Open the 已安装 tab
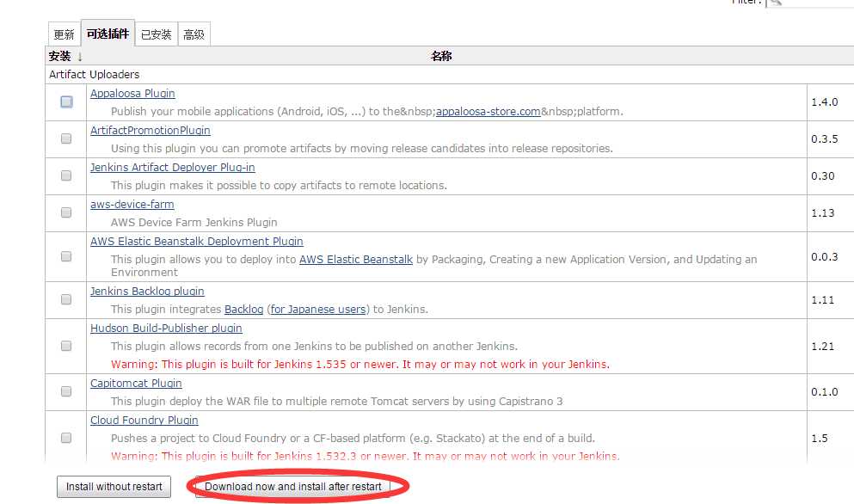Viewport: 854px width, 504px height. [x=157, y=35]
